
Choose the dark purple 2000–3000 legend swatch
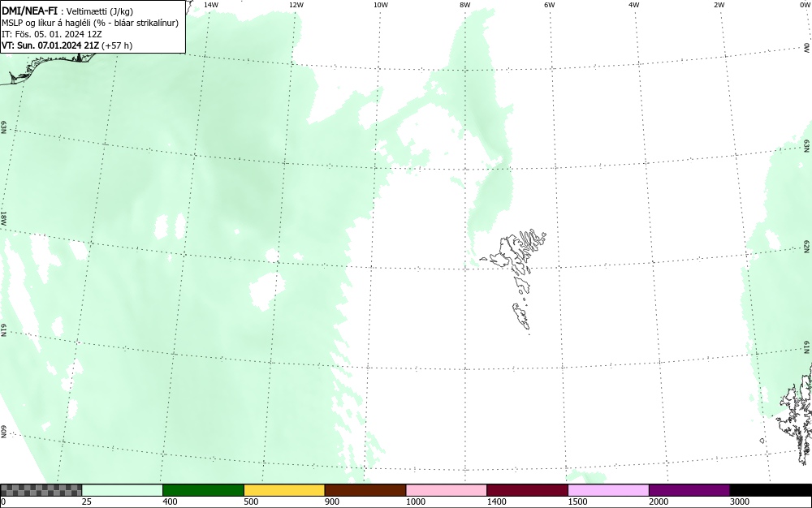click(x=689, y=490)
